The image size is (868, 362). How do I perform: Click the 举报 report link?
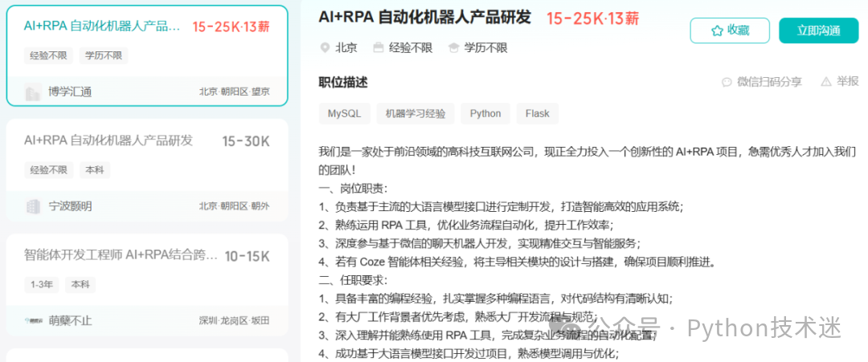point(848,82)
